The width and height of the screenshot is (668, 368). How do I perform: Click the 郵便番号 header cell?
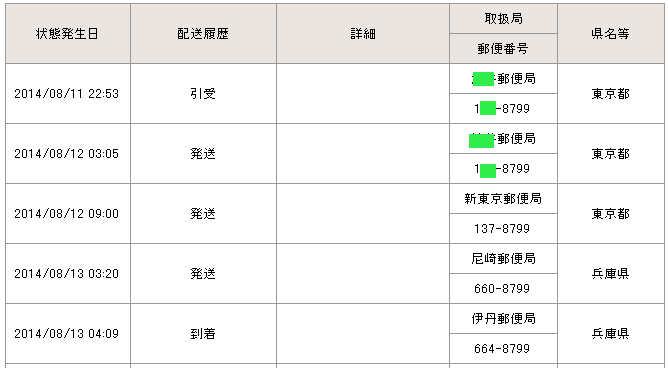coord(503,49)
